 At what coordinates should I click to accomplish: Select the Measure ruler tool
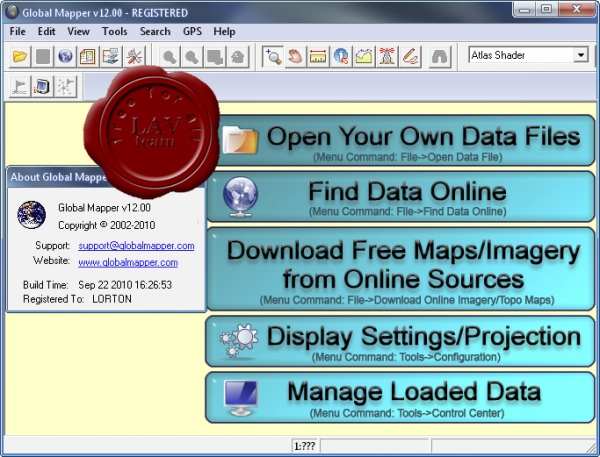[x=318, y=57]
